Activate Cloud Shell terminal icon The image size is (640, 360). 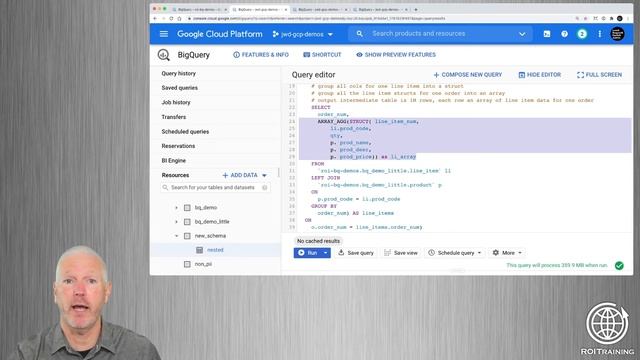point(547,34)
